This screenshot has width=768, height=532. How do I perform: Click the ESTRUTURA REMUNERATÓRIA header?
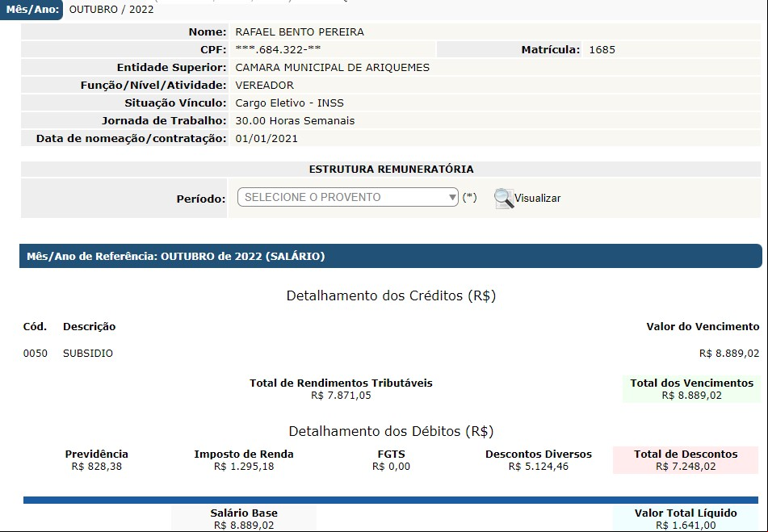pos(391,170)
